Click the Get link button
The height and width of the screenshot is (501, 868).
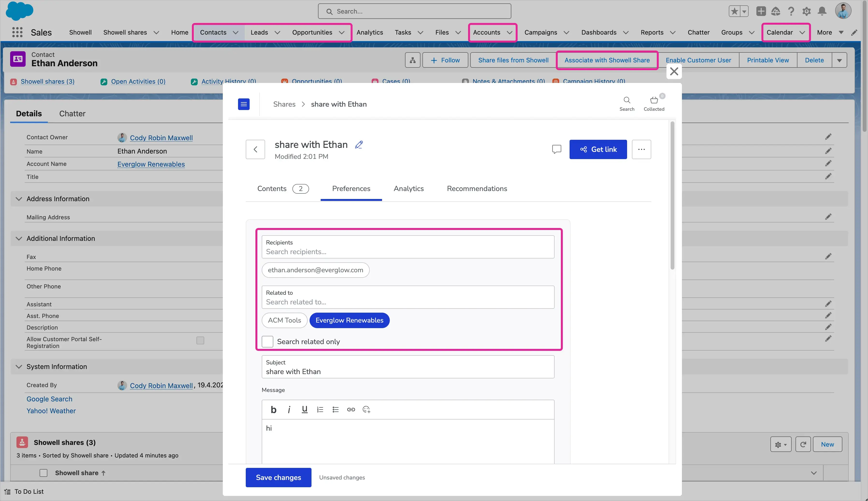598,149
